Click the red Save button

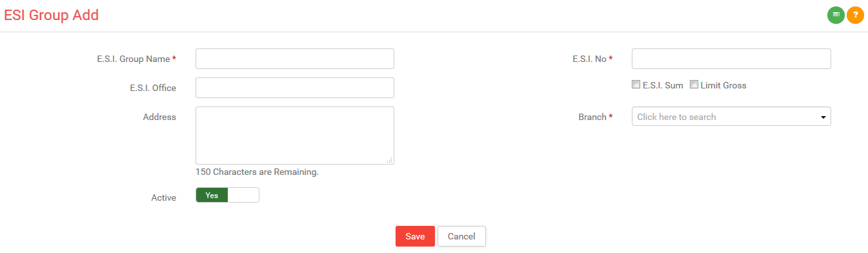(x=415, y=236)
